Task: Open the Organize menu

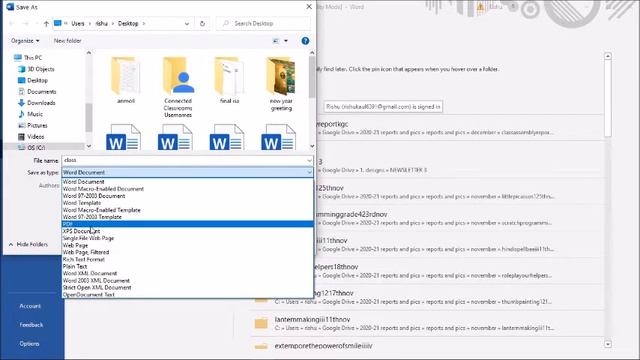Action: 25,41
